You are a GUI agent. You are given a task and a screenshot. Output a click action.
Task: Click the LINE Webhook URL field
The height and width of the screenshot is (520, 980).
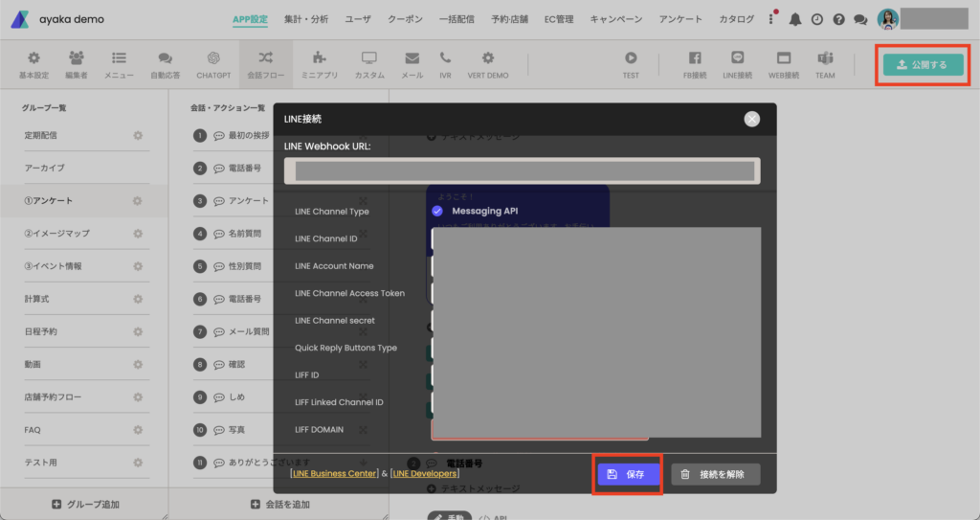(x=523, y=170)
